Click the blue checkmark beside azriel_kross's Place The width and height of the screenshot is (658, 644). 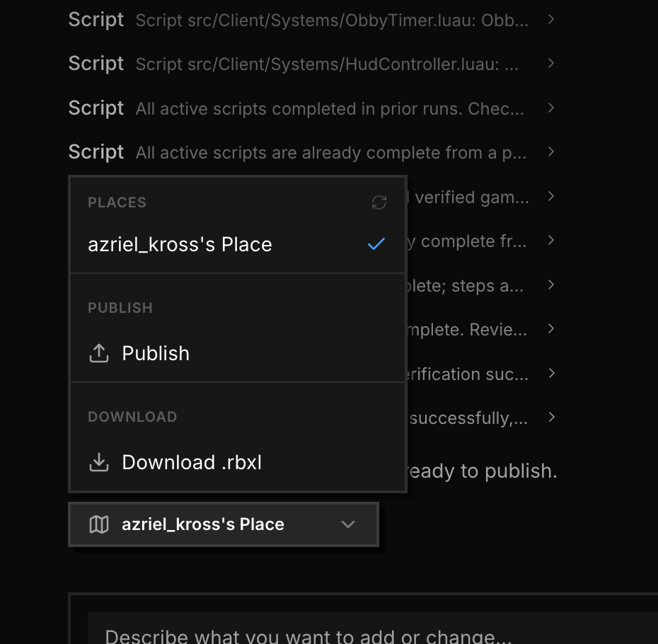pos(376,244)
